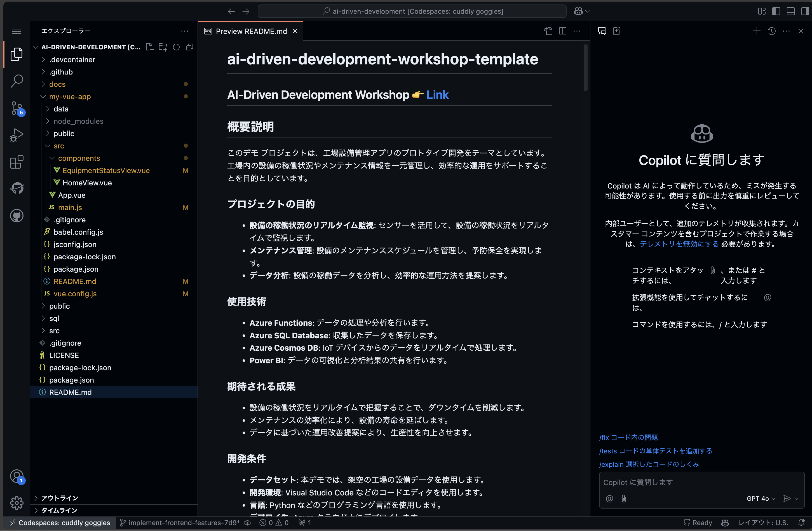
Task: Open the Extensions view
Action: [17, 162]
